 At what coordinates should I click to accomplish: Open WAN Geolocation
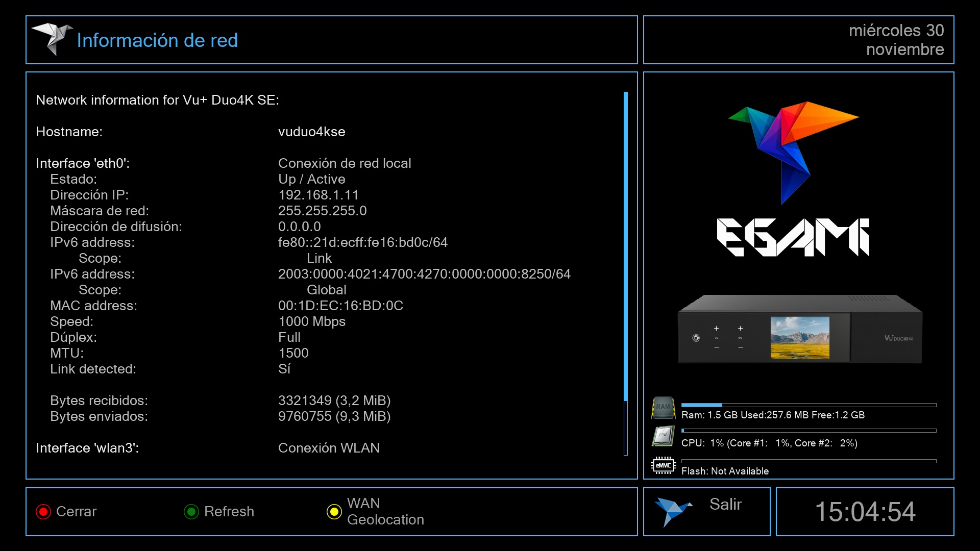click(x=385, y=512)
